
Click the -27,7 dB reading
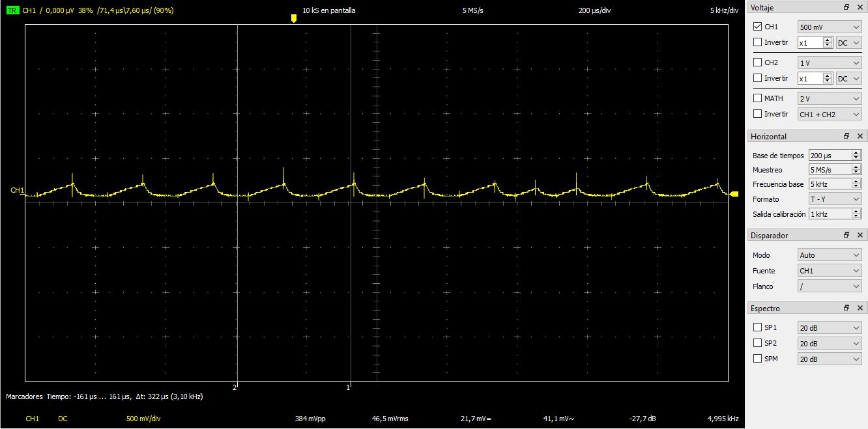643,419
